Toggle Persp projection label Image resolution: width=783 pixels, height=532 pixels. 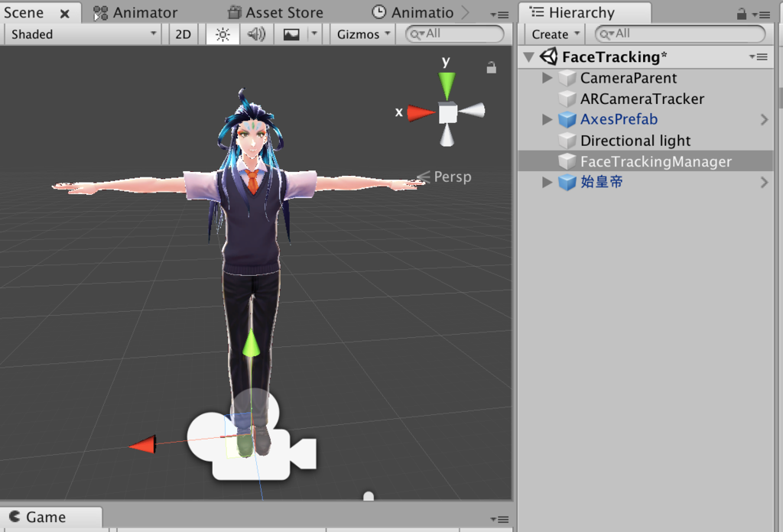point(452,177)
